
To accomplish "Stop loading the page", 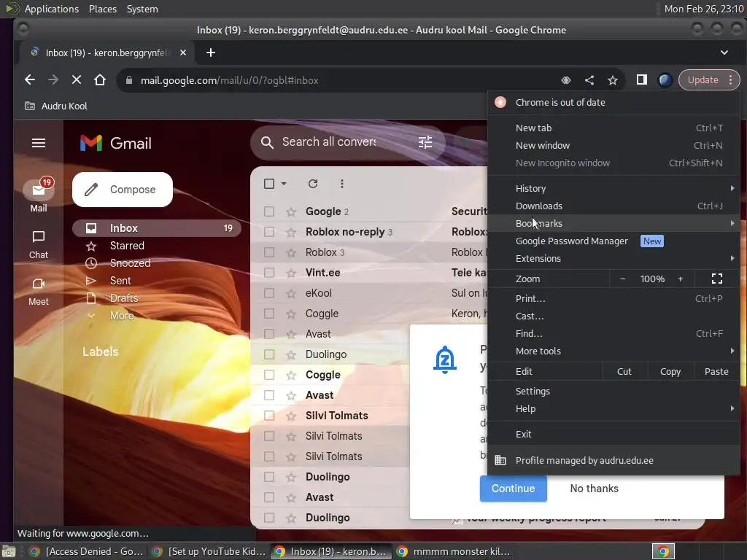I will click(76, 80).
